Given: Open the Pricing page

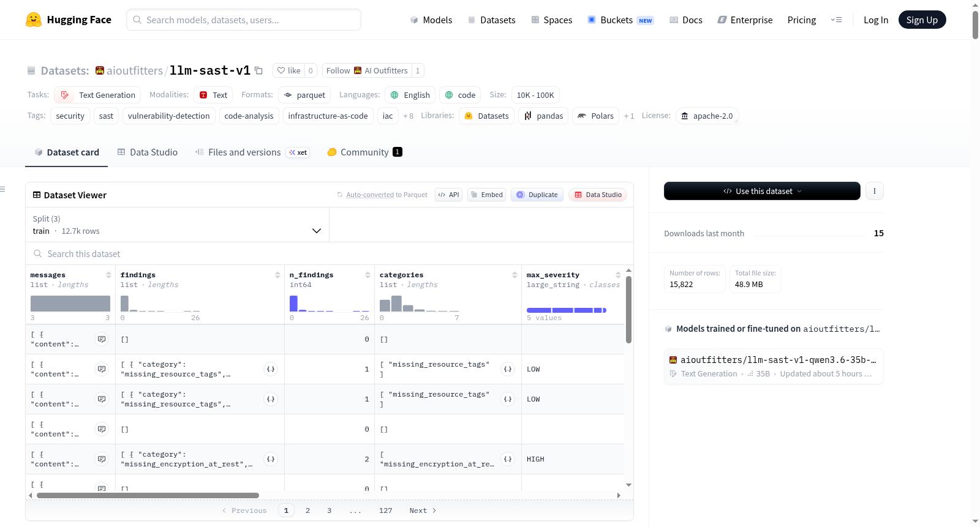Looking at the screenshot, I should (802, 20).
